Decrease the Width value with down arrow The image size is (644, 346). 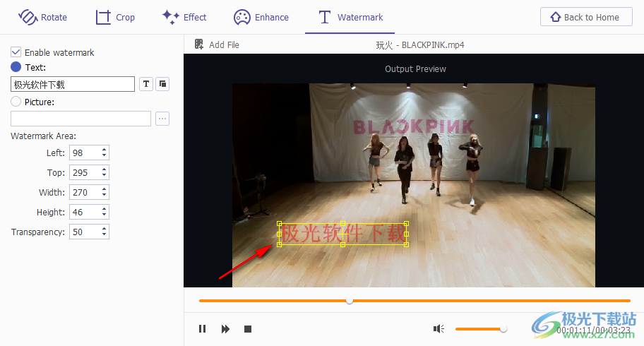(105, 195)
